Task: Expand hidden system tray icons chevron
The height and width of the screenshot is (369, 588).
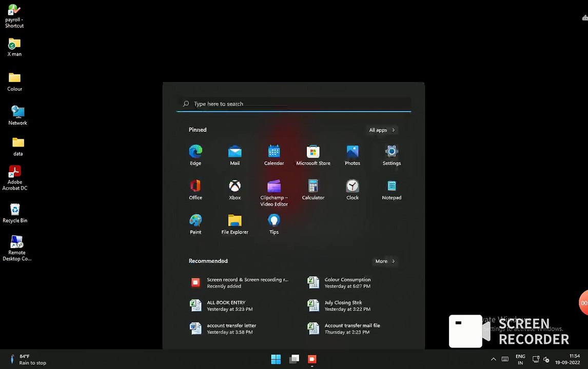Action: point(494,359)
